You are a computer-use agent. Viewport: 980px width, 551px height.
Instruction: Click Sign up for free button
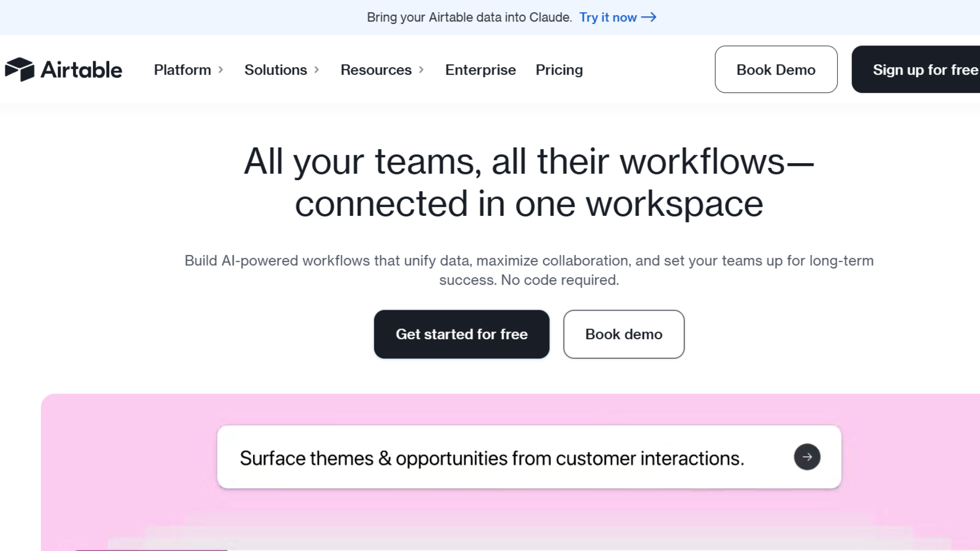point(916,69)
